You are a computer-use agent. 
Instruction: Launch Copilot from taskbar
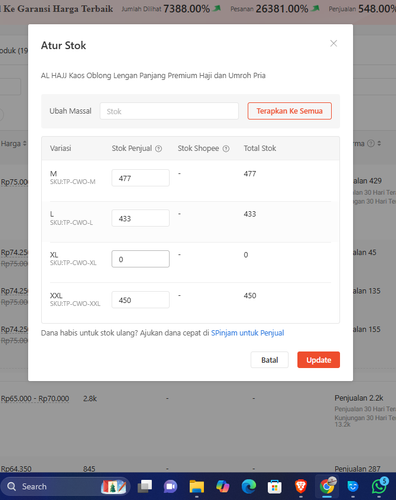223,487
